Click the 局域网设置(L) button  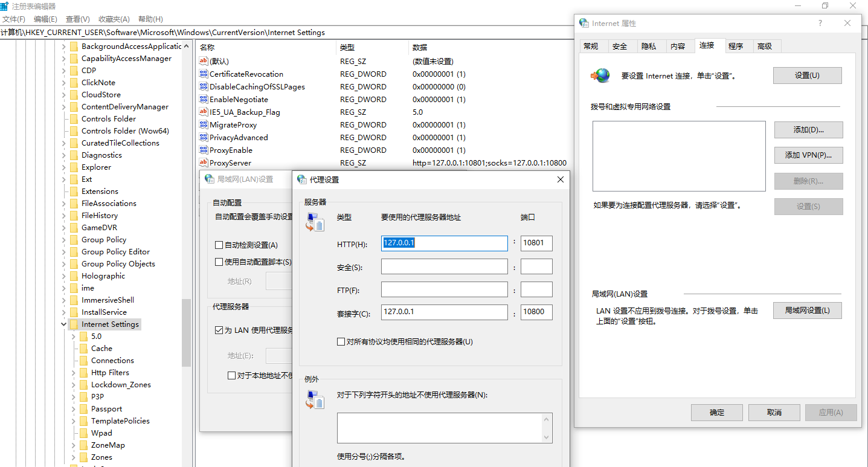808,311
